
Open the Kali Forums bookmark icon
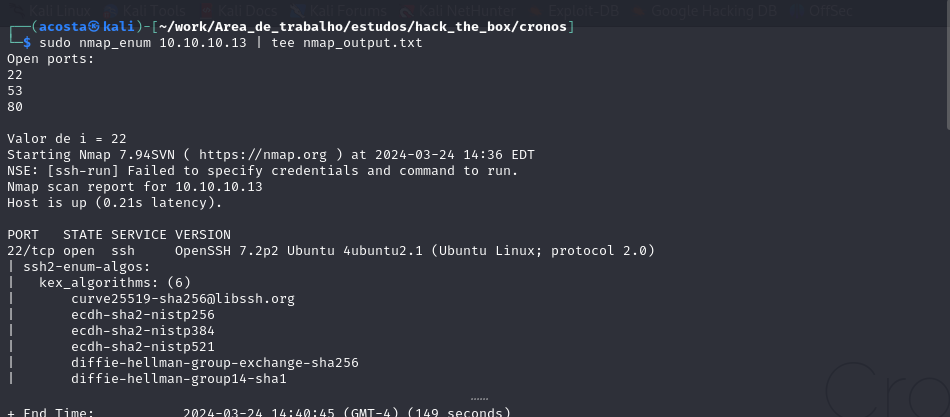tap(297, 10)
